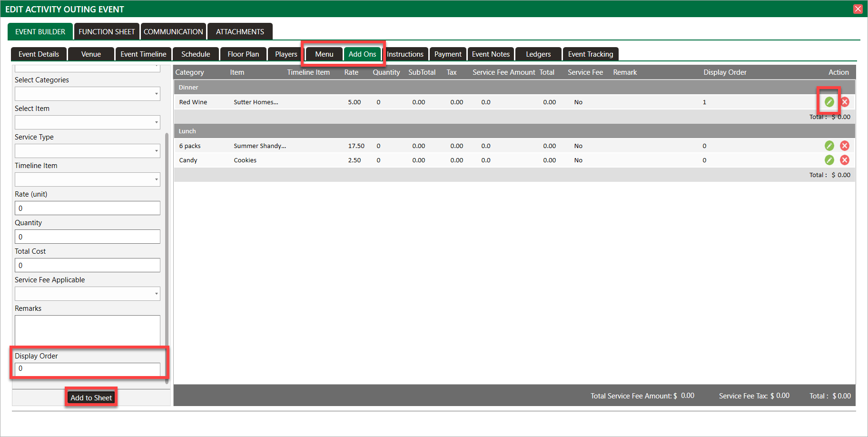The height and width of the screenshot is (437, 868).
Task: Click the Remarks text area
Action: pos(88,330)
